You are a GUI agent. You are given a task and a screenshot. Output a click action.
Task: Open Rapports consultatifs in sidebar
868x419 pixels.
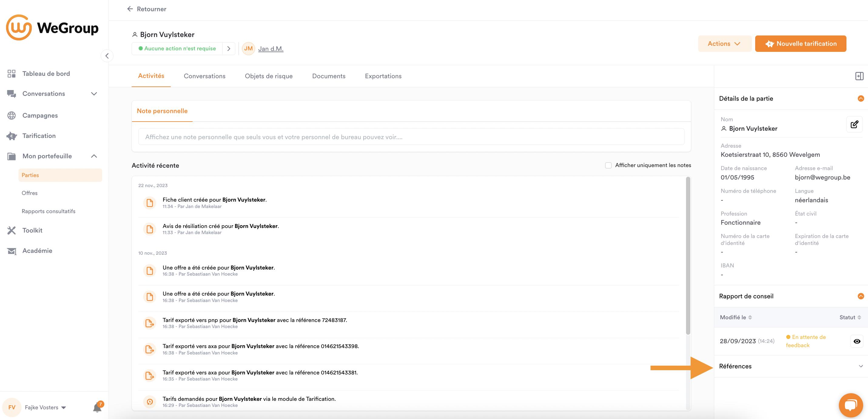tap(49, 211)
